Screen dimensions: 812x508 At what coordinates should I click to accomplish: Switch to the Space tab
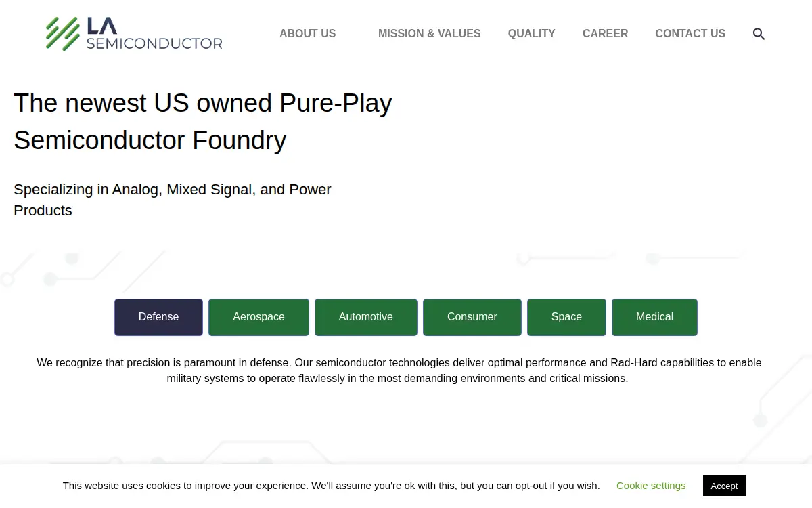click(566, 317)
